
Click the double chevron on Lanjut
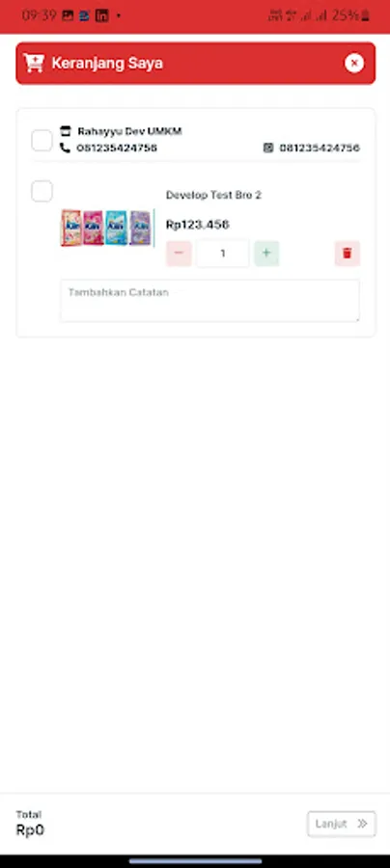click(x=362, y=824)
